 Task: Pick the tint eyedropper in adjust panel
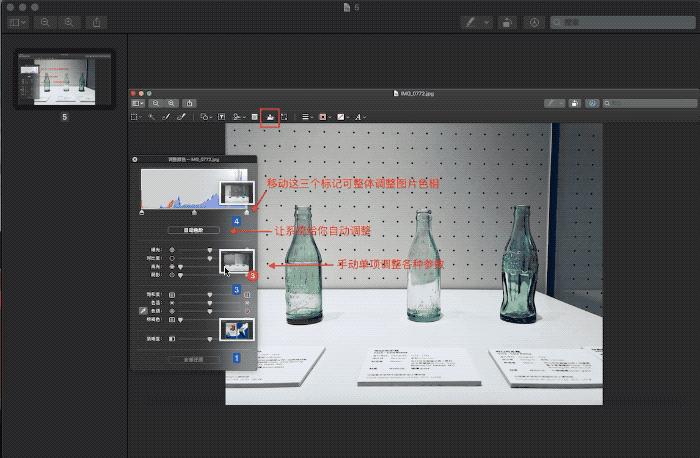tap(142, 311)
